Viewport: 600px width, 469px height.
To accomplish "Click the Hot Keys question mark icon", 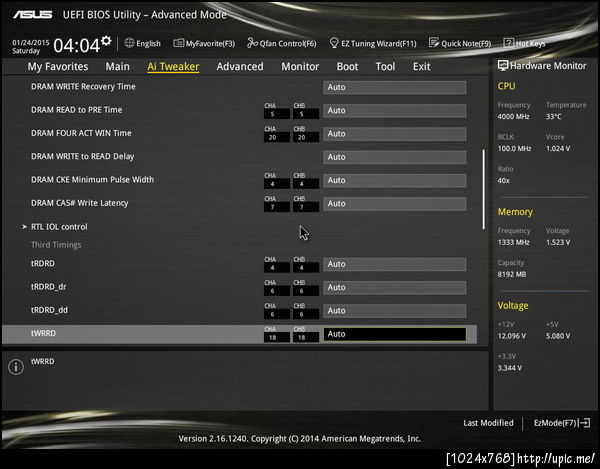I will pos(508,43).
